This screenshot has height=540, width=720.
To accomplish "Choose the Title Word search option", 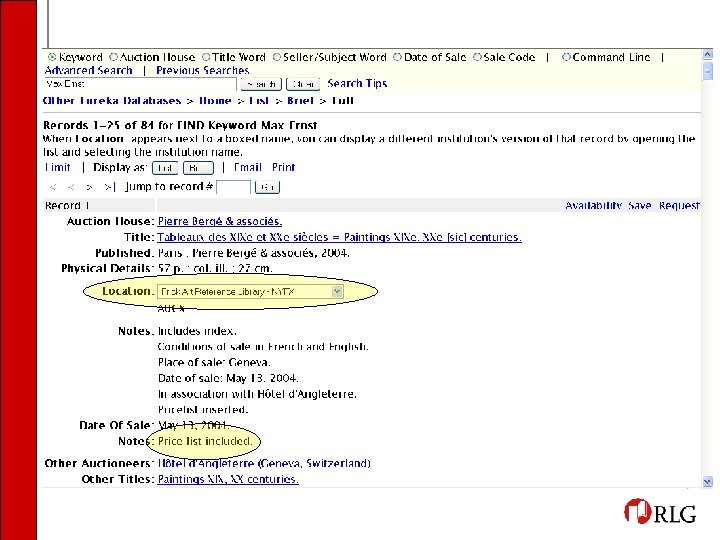I will coord(206,57).
